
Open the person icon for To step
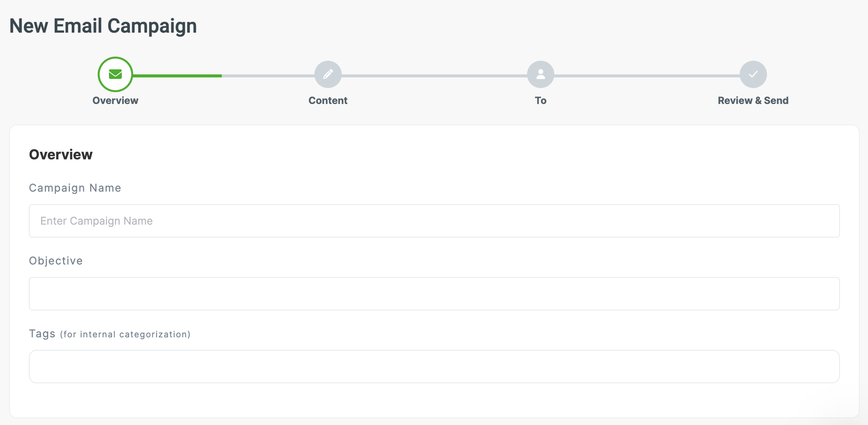(541, 74)
